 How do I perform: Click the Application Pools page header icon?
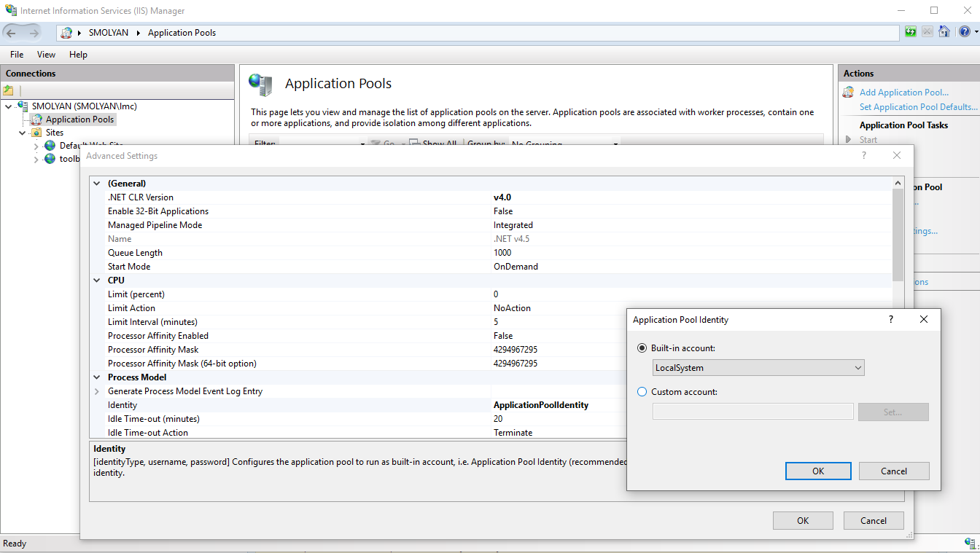260,85
